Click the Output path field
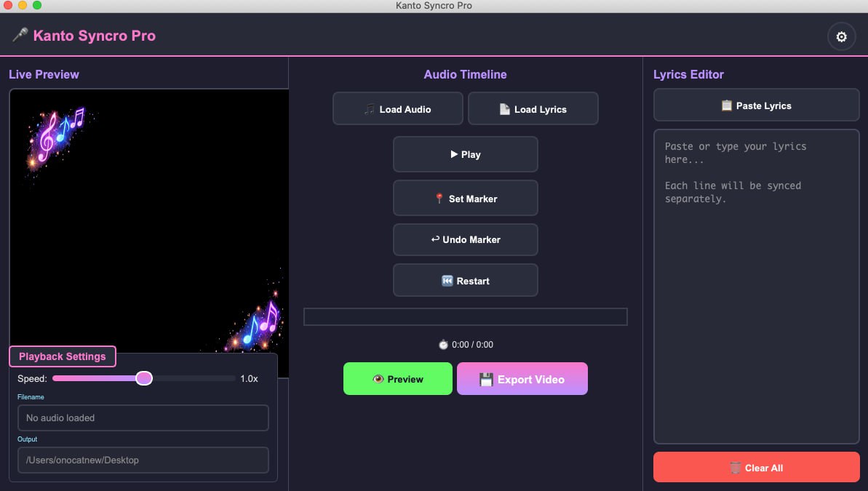The width and height of the screenshot is (868, 491). (143, 460)
